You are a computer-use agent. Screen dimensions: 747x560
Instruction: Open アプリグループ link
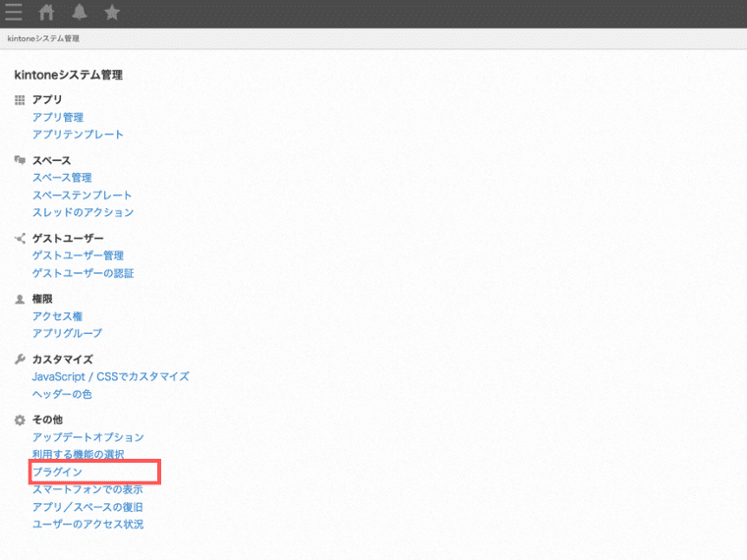coord(67,333)
